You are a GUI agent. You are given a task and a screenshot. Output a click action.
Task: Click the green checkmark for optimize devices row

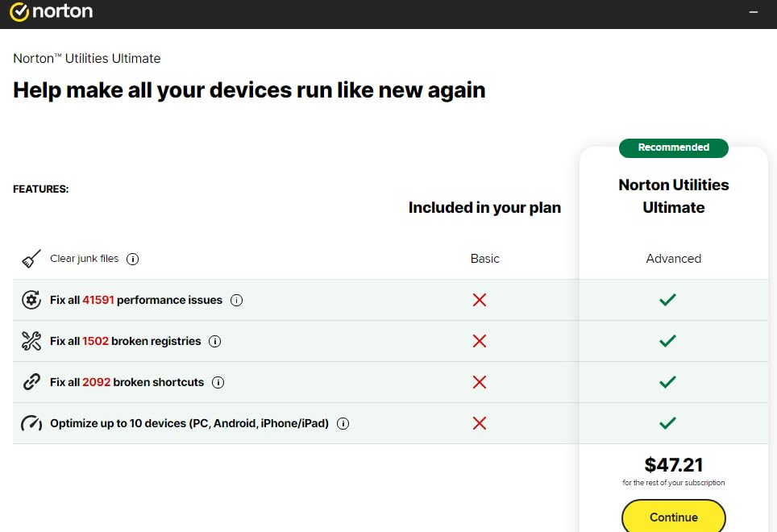pyautogui.click(x=667, y=422)
